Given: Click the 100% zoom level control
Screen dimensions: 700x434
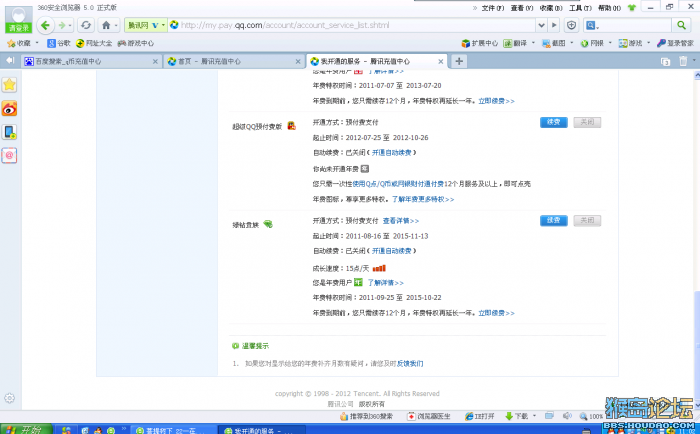Looking at the screenshot, I should click(592, 416).
